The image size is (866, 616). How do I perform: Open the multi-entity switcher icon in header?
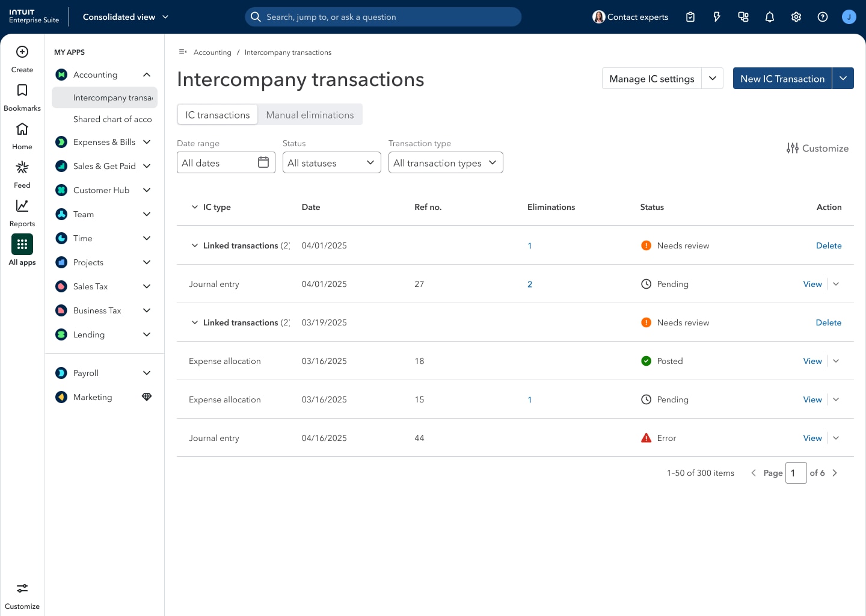coord(743,17)
